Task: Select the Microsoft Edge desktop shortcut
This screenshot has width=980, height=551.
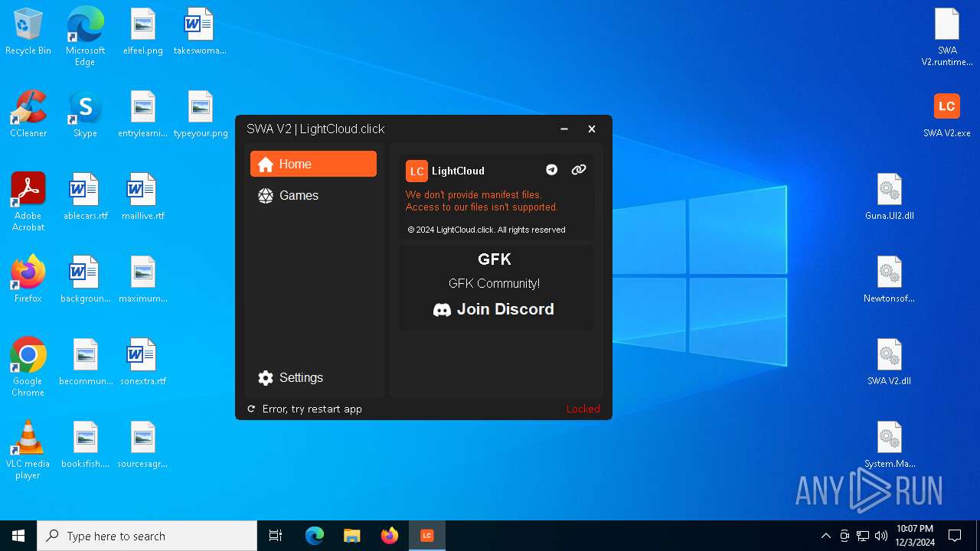Action: click(x=85, y=37)
